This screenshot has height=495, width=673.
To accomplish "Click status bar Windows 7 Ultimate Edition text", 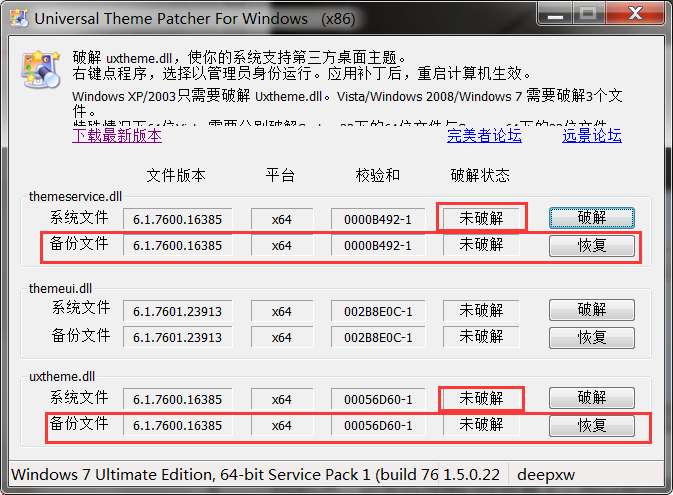I will pos(224,474).
